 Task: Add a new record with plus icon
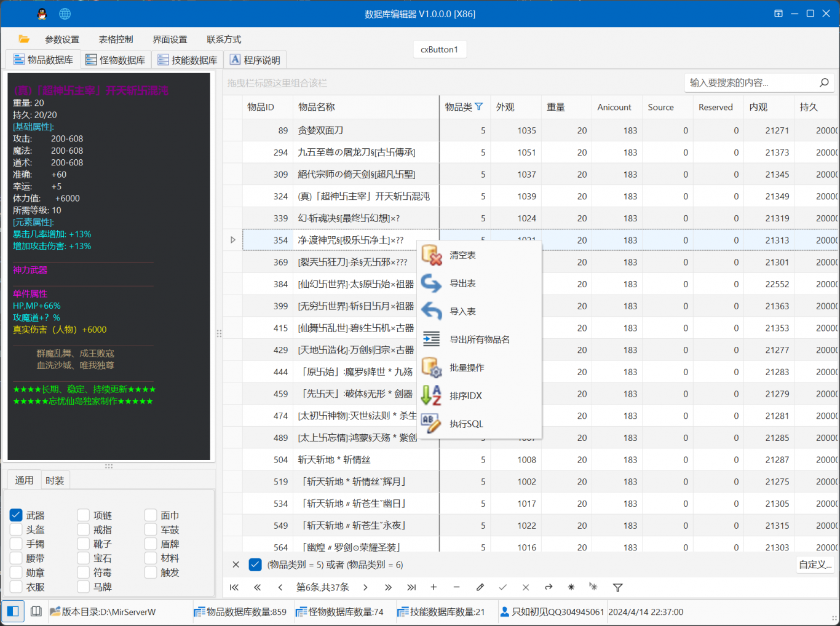click(x=434, y=587)
